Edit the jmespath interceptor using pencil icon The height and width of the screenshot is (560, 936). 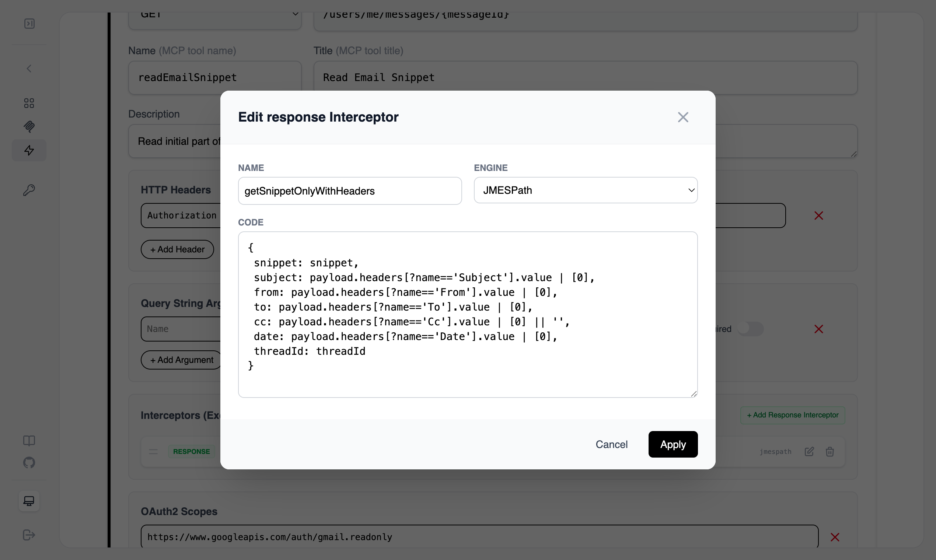809,451
